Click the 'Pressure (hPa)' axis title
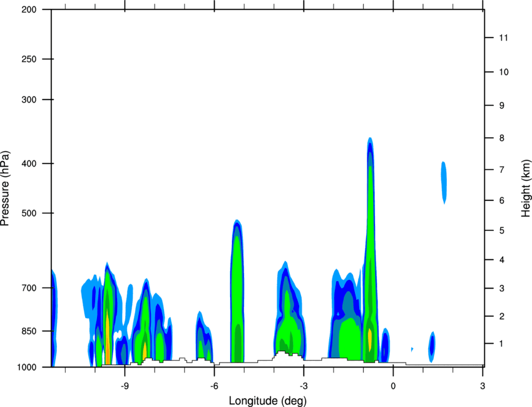The image size is (532, 407). point(5,188)
